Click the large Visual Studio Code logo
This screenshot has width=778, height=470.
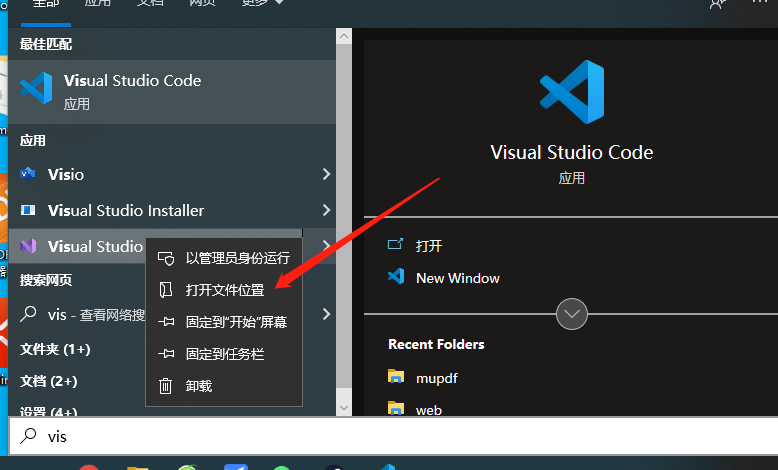572,92
